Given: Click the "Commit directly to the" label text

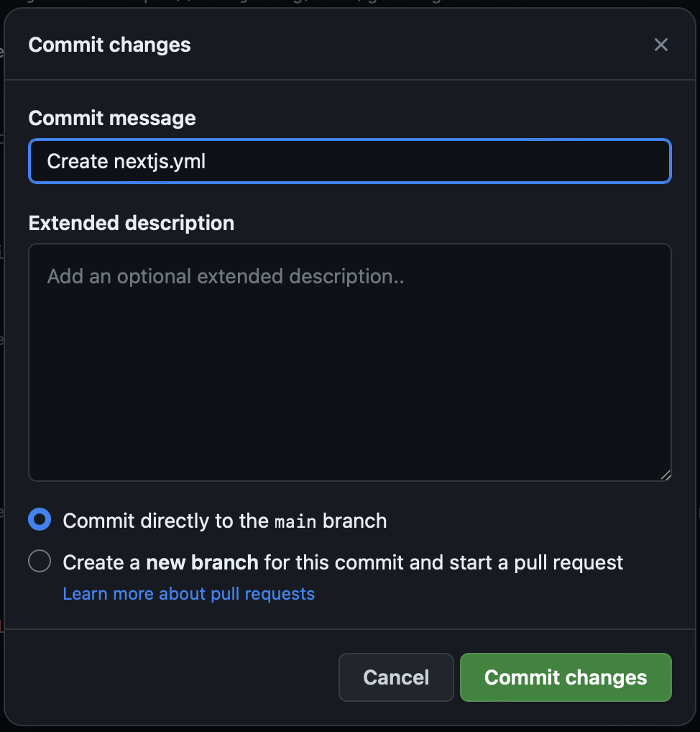Looking at the screenshot, I should click(x=166, y=521).
